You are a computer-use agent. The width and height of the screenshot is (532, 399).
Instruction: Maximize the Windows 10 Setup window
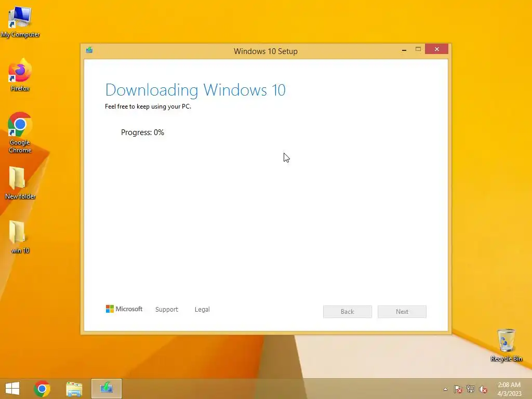click(418, 49)
